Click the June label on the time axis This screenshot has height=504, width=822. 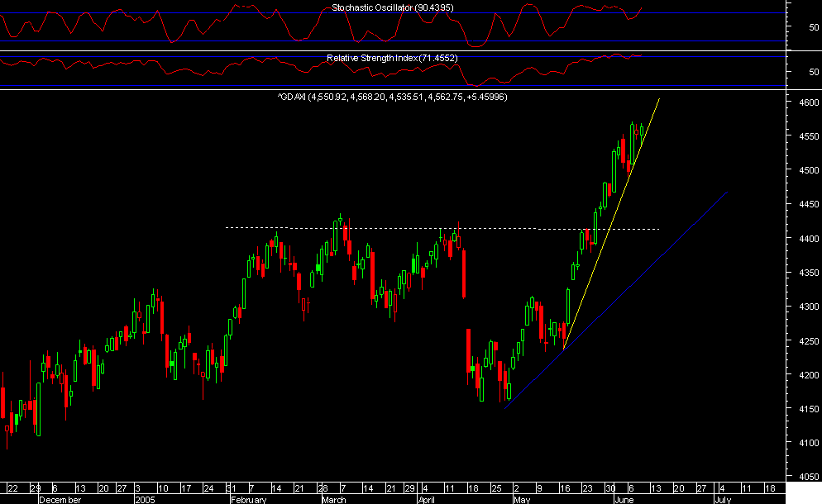tap(623, 499)
